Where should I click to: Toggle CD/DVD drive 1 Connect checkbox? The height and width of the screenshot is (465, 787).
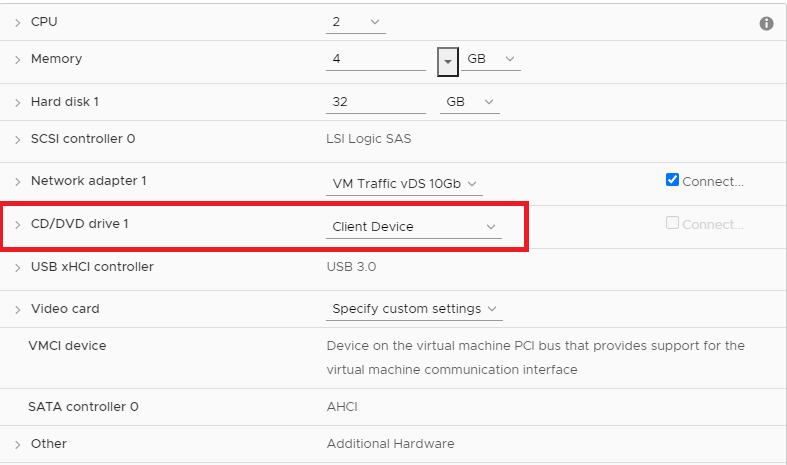coord(672,224)
